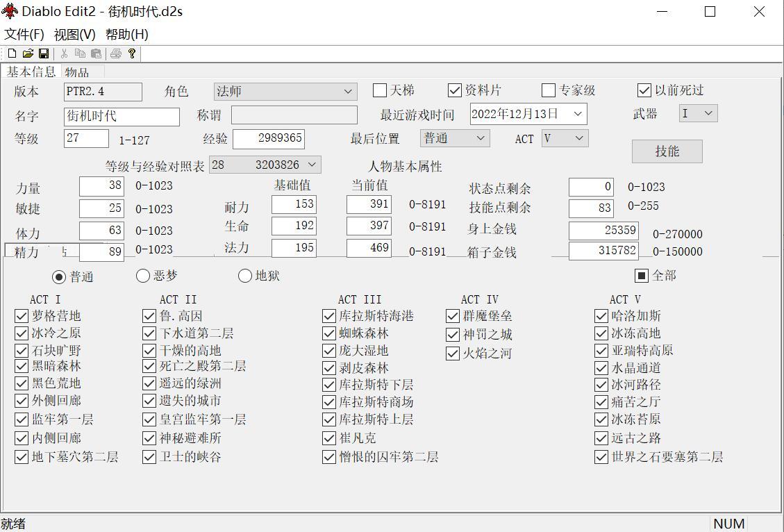
Task: Click the 耐力 base value field 153
Action: 294,204
